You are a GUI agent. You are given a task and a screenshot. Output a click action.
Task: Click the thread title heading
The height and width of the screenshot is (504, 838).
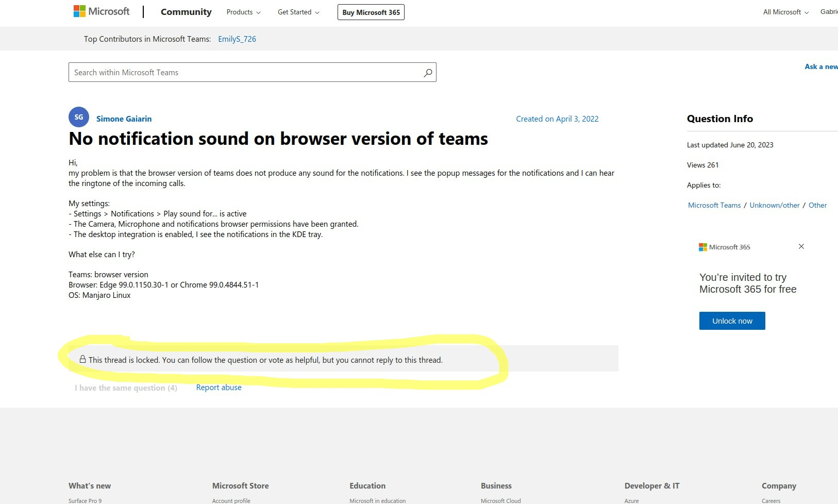pyautogui.click(x=278, y=139)
